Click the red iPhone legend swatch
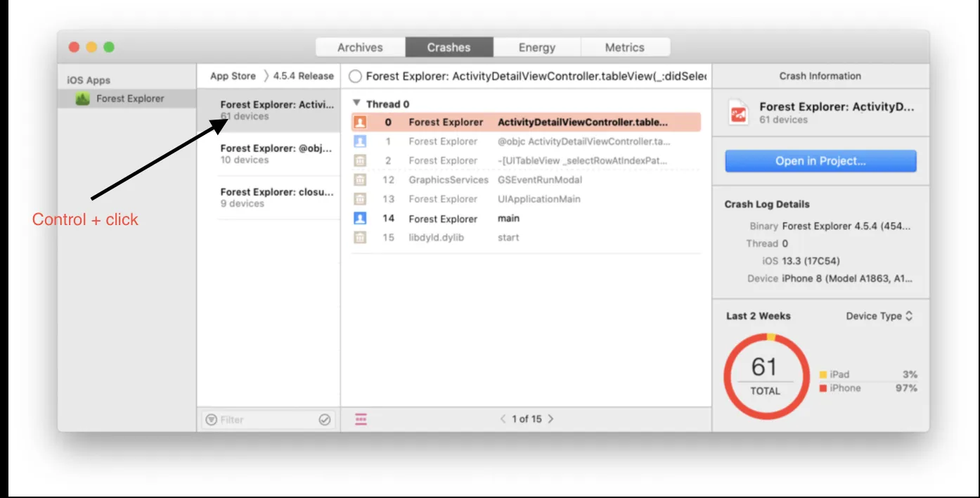980x498 pixels. coord(823,388)
